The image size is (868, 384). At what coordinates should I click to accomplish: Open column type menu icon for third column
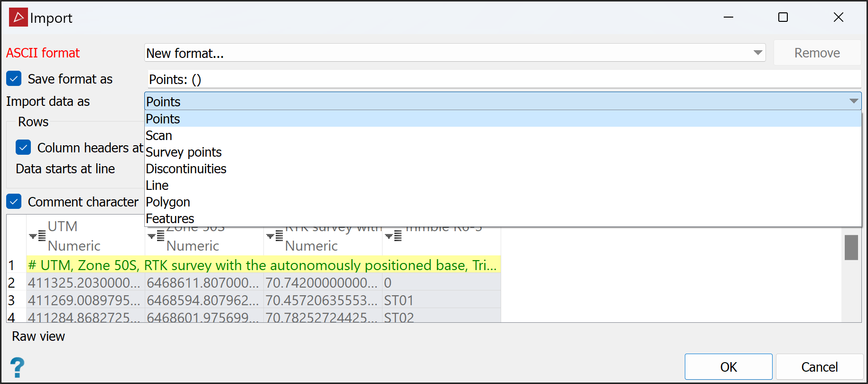pos(274,235)
